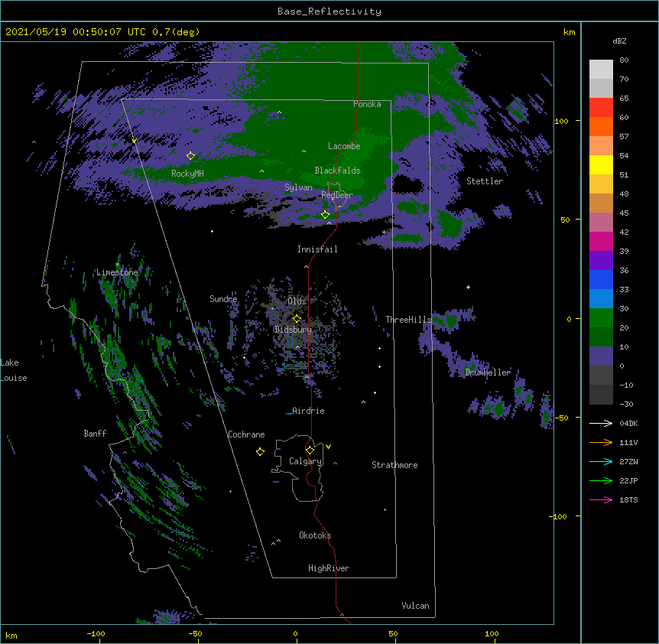Click the Sylvan label
The height and width of the screenshot is (644, 659).
pyautogui.click(x=298, y=187)
